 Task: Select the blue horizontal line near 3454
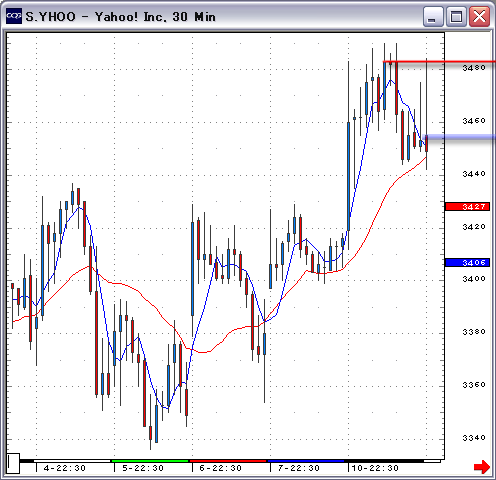(459, 137)
